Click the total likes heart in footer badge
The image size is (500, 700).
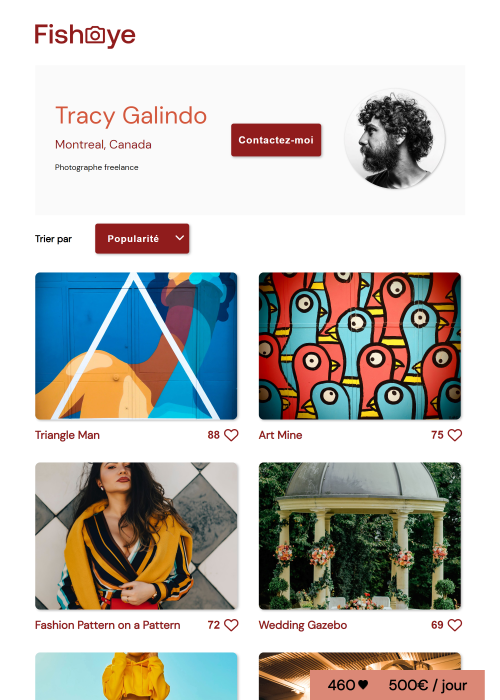coord(363,685)
